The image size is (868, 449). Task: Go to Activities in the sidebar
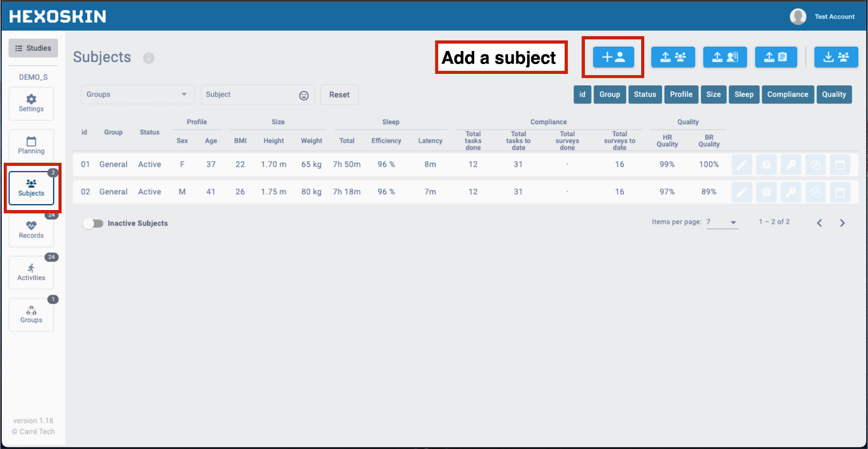[31, 272]
